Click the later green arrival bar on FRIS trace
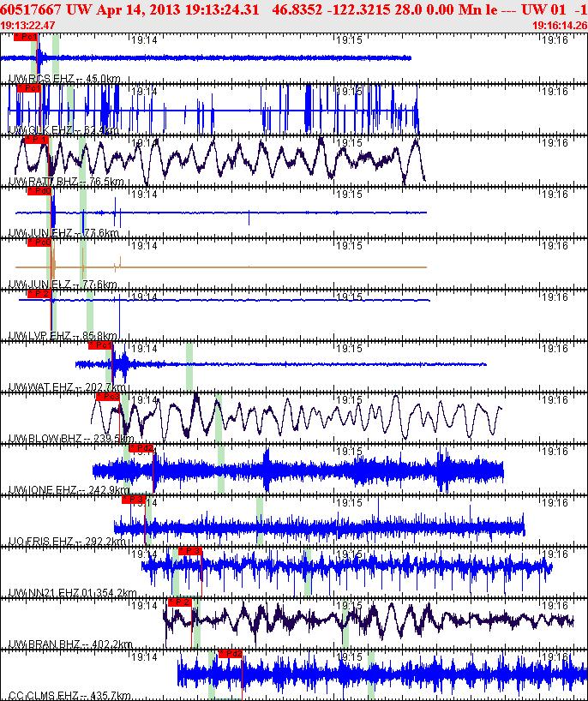The height and width of the screenshot is (701, 588). coord(260,521)
